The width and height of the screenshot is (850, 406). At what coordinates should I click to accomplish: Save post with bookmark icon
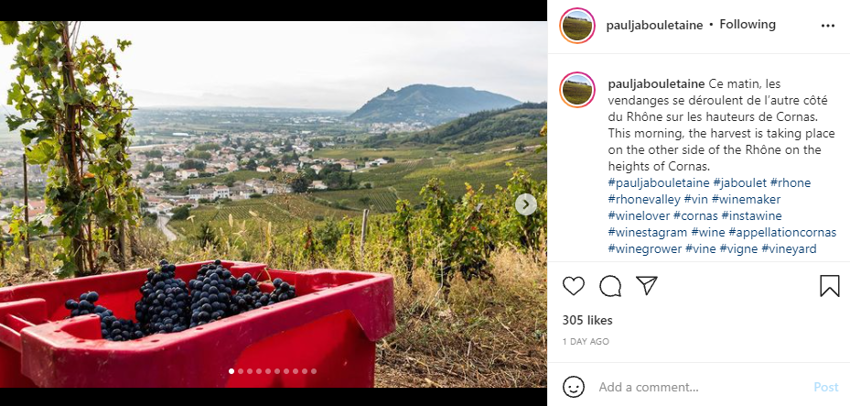pos(829,287)
